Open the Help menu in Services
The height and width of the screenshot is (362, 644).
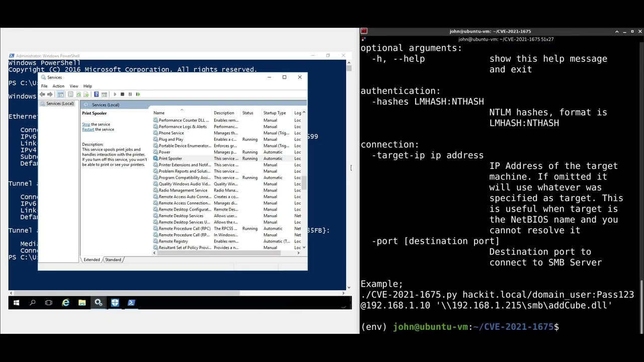88,86
